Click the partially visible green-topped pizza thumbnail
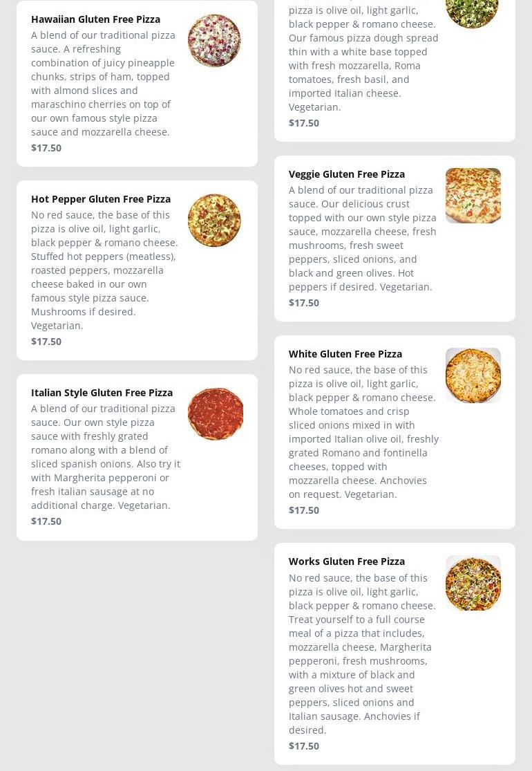 click(472, 12)
